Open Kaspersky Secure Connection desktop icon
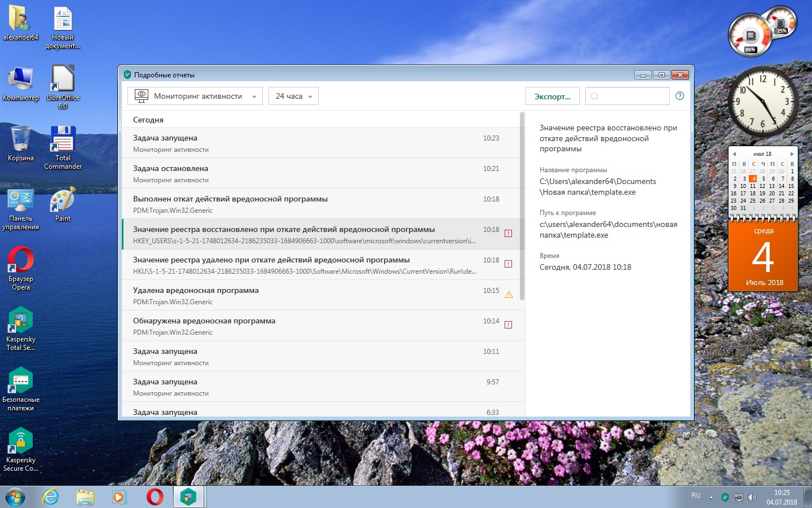The image size is (812, 508). (21, 449)
